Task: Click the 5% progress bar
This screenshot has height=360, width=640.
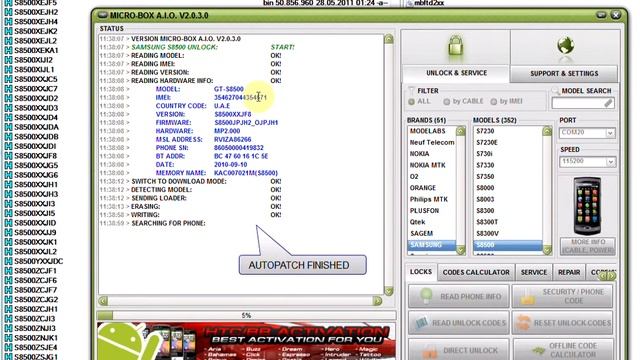Action: click(246, 316)
